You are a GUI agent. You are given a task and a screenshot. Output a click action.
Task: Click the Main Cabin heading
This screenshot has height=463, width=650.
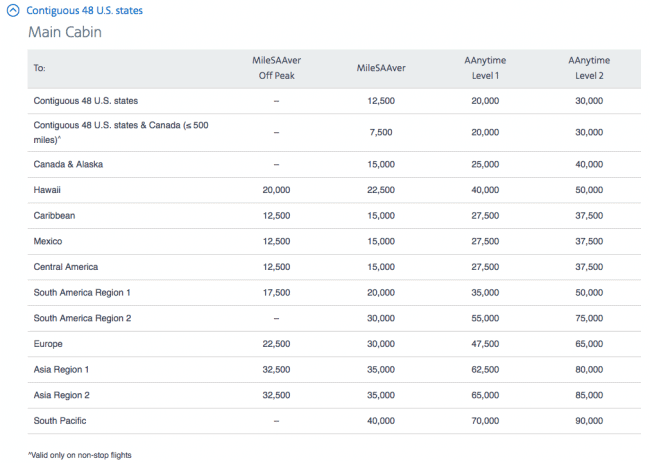pyautogui.click(x=64, y=32)
